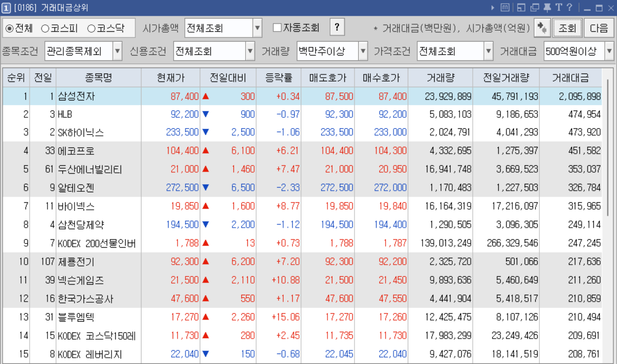
Task: Select the KODEX 200선물인버 row name
Action: click(x=97, y=244)
